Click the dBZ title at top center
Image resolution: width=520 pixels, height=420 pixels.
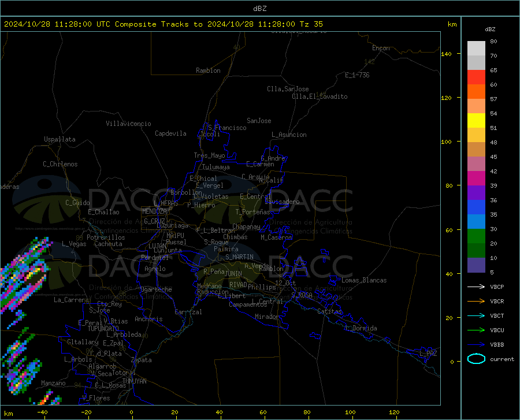[x=259, y=9]
